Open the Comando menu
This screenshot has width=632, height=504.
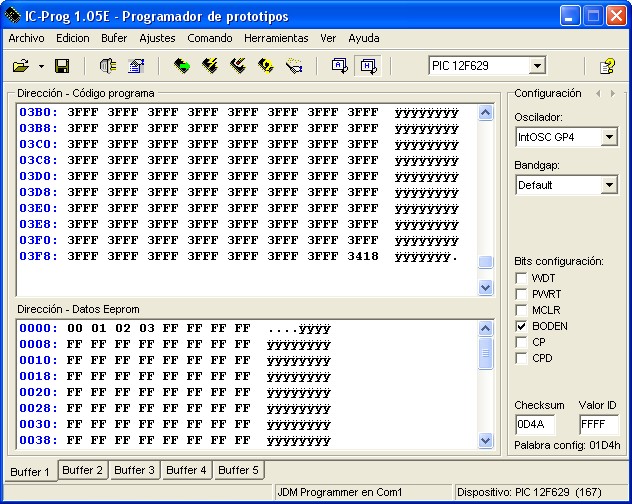pos(209,38)
